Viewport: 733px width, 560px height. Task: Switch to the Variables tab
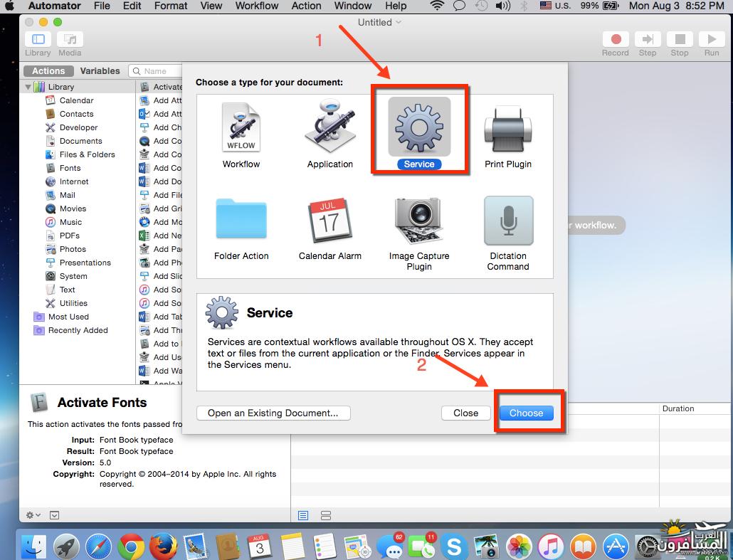coord(100,71)
